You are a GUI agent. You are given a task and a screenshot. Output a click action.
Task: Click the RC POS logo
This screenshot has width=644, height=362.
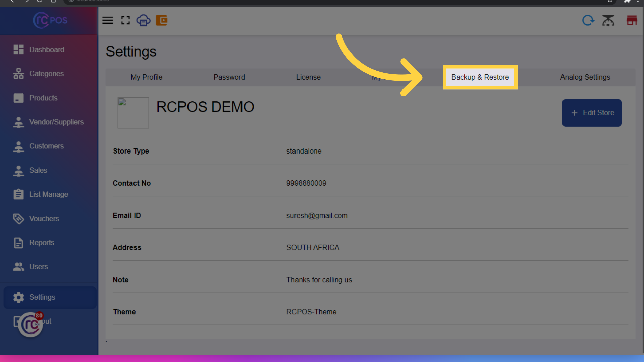click(50, 20)
